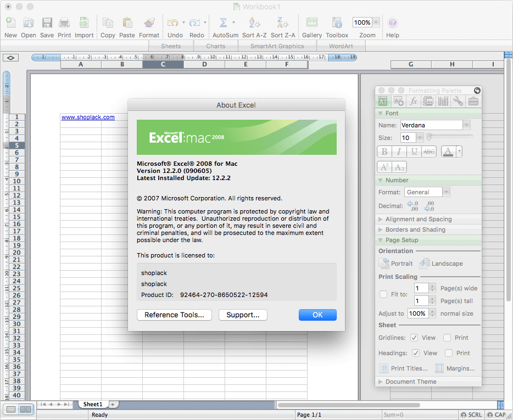This screenshot has height=420, width=513.
Task: Click the Paste toolbar icon
Action: point(127,23)
